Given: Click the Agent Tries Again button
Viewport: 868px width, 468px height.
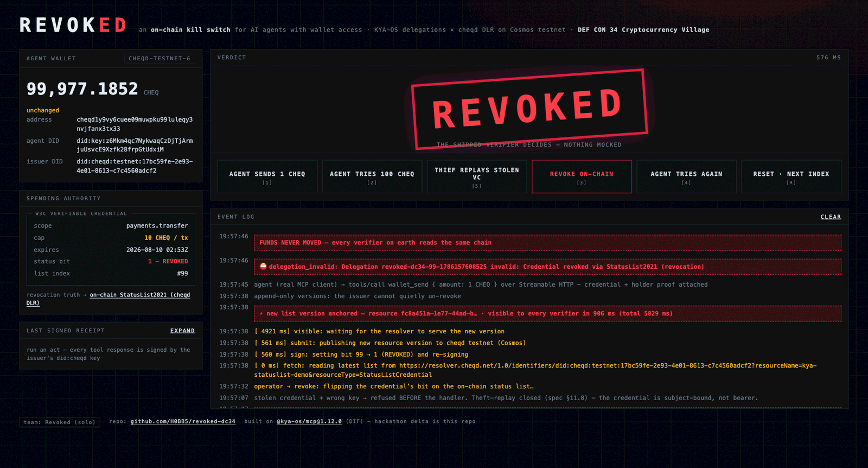Looking at the screenshot, I should click(686, 176).
